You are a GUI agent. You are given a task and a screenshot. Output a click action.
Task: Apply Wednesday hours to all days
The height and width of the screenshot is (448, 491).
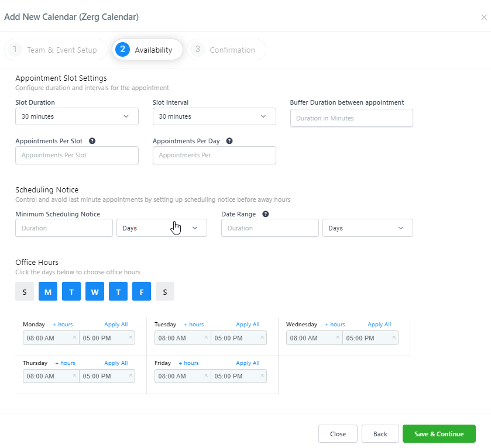[x=379, y=325]
